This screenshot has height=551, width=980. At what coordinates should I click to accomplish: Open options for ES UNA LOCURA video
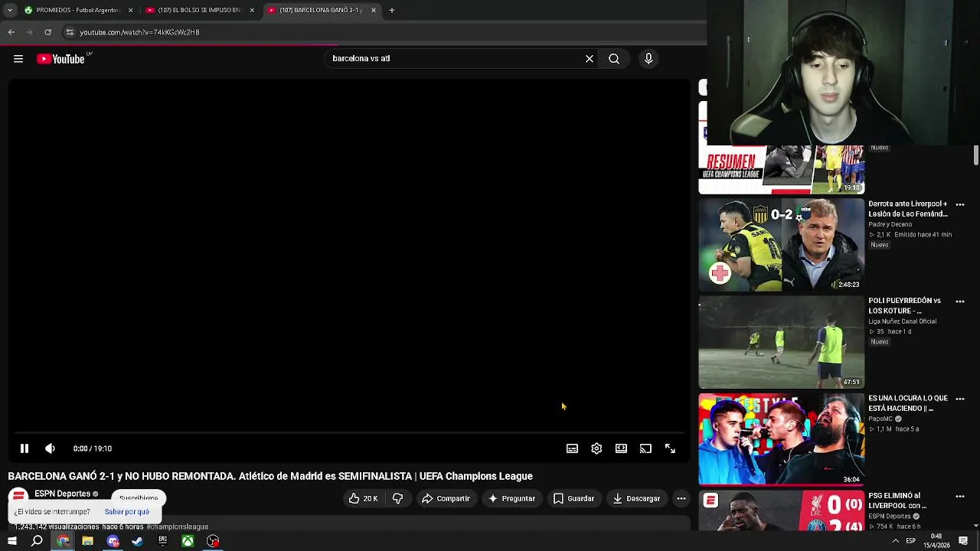coord(960,399)
